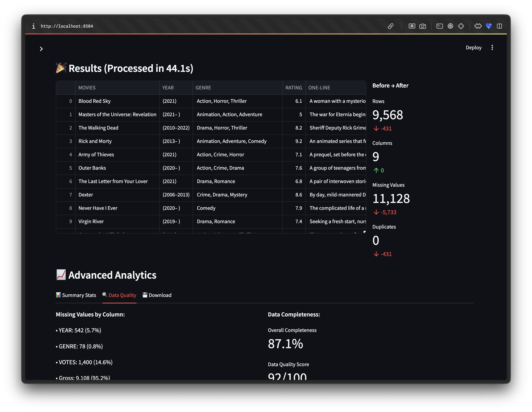Open the three-dot Streamlit menu
Image resolution: width=532 pixels, height=412 pixels.
[492, 48]
